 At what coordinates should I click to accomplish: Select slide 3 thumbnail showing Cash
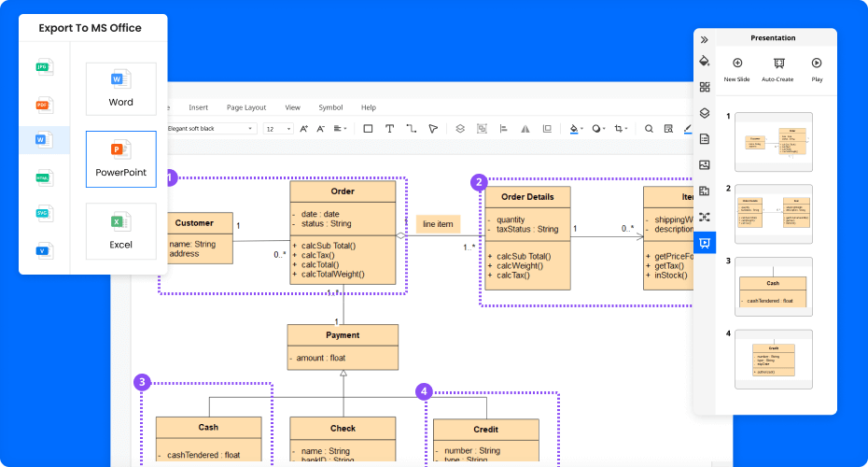pyautogui.click(x=774, y=287)
